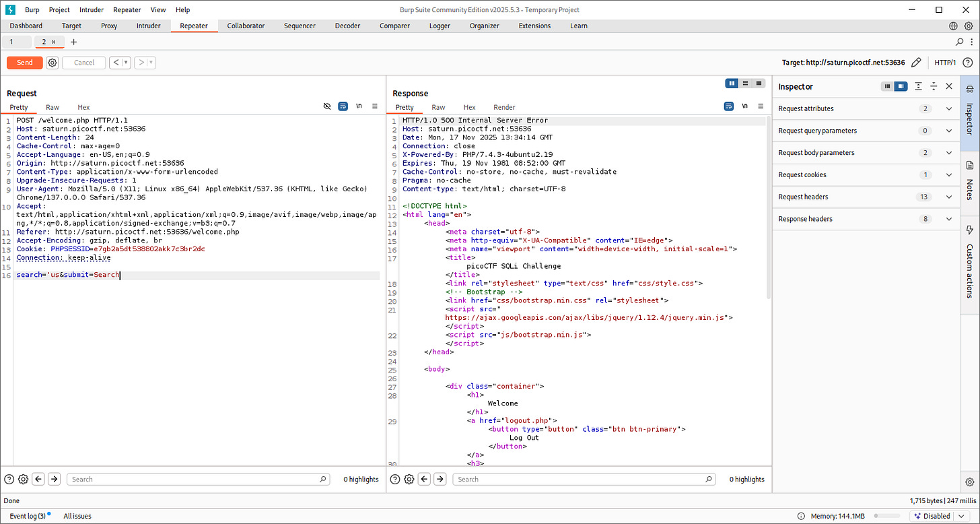The image size is (980, 524).
Task: Click the orange Send button
Action: (x=25, y=63)
